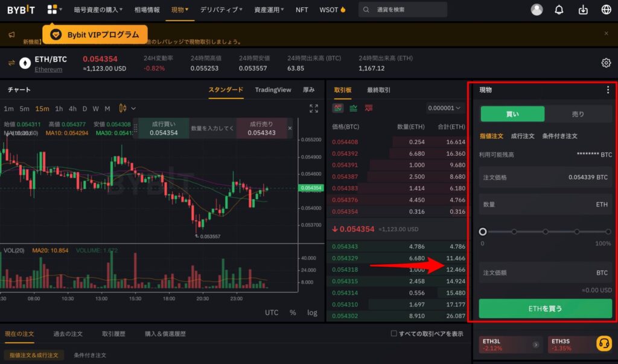The width and height of the screenshot is (618, 364).
Task: Show sell orders only view
Action: pos(369,108)
